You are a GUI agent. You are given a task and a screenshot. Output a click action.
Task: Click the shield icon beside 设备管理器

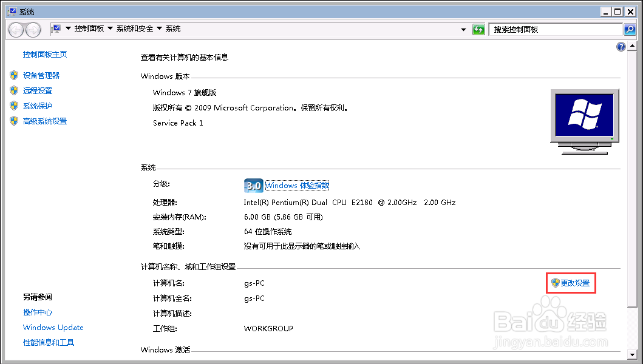tap(13, 75)
